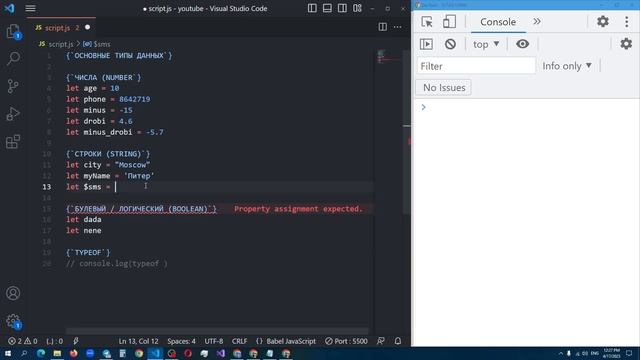Click the lightning icon in status bar

(76, 341)
